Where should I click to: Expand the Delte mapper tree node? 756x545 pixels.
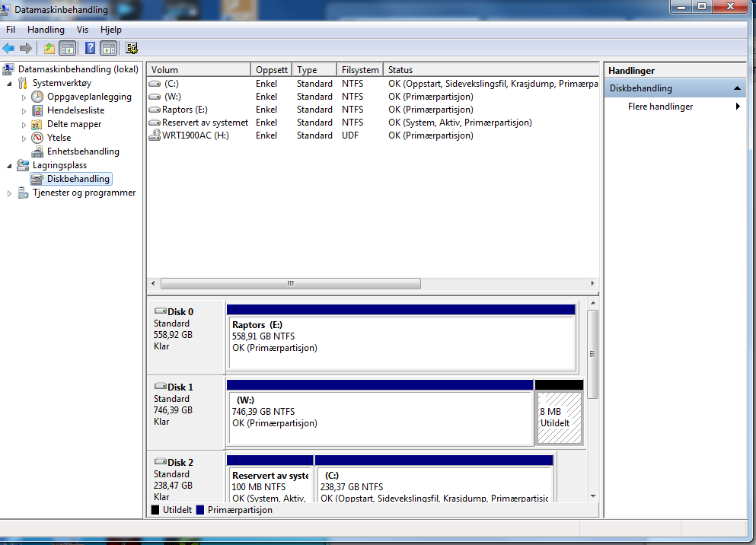(24, 125)
